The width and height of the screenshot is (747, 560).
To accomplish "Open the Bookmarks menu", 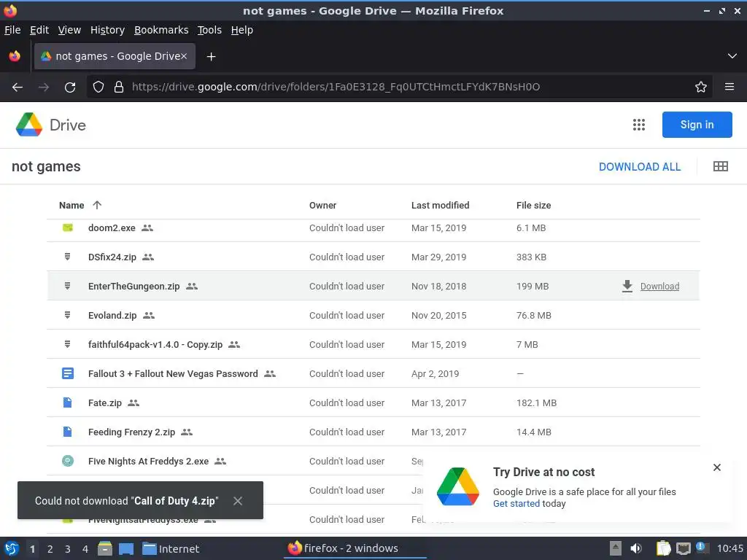I will pos(161,30).
